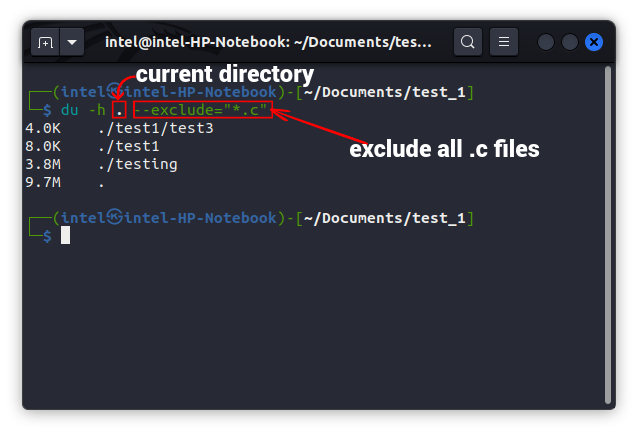638x434 pixels.
Task: Close the terminal with the blue X
Action: tap(594, 42)
